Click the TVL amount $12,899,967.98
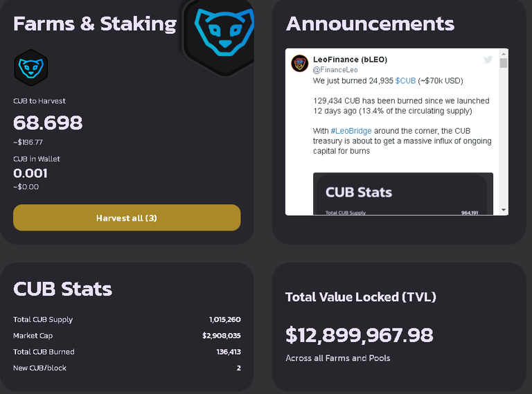532x394 pixels. click(360, 335)
